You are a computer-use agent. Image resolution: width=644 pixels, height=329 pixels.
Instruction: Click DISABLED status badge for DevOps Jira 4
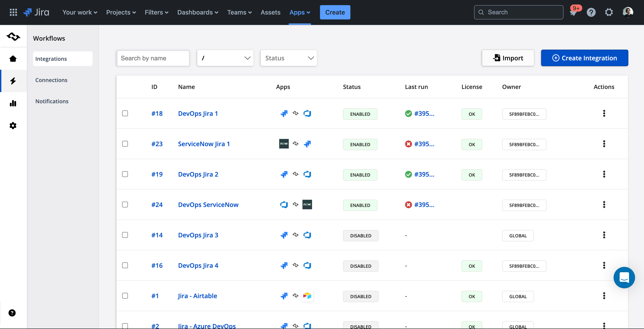360,266
